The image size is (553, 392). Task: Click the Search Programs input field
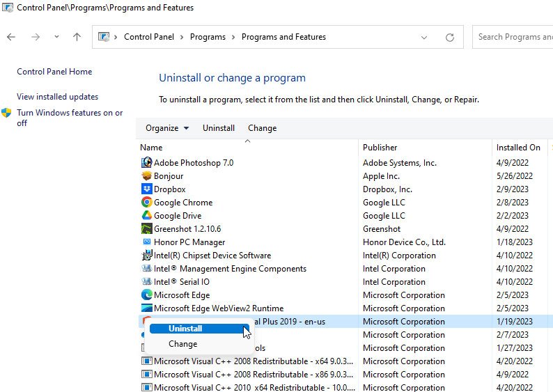click(x=514, y=37)
